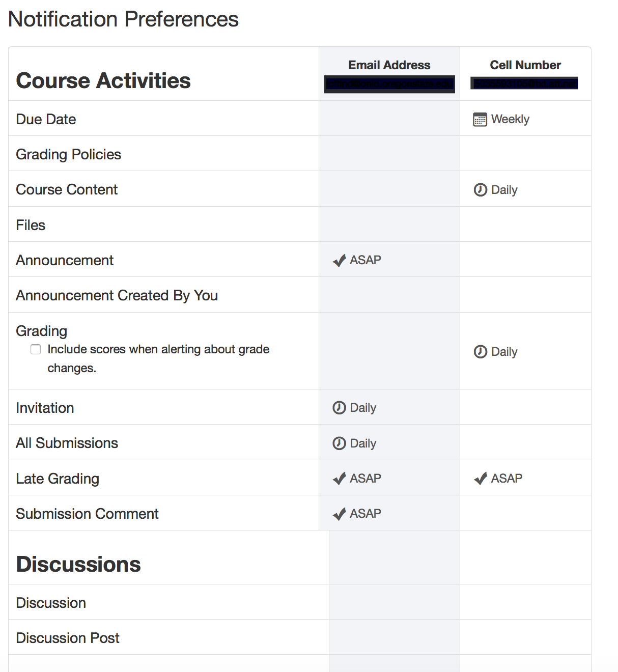Set a cell notification for Announcement
Image resolution: width=618 pixels, height=672 pixels.
525,260
